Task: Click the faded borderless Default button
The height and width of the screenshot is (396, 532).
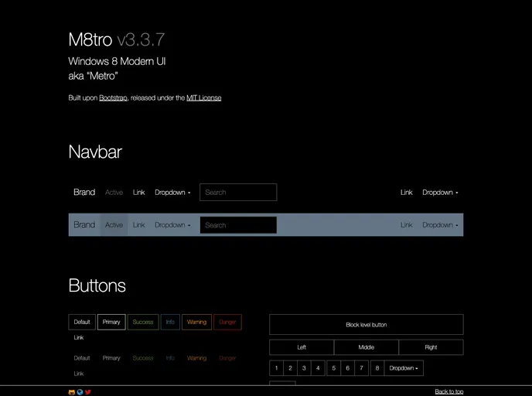Action: (82, 358)
